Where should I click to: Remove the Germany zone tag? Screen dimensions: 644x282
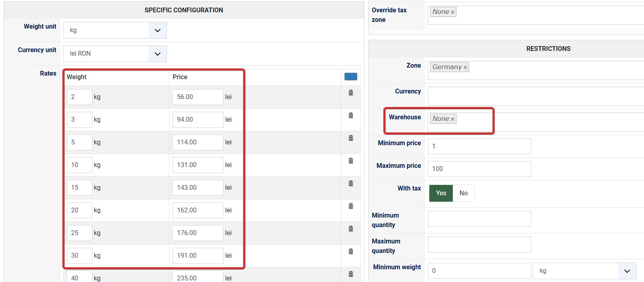[465, 68]
